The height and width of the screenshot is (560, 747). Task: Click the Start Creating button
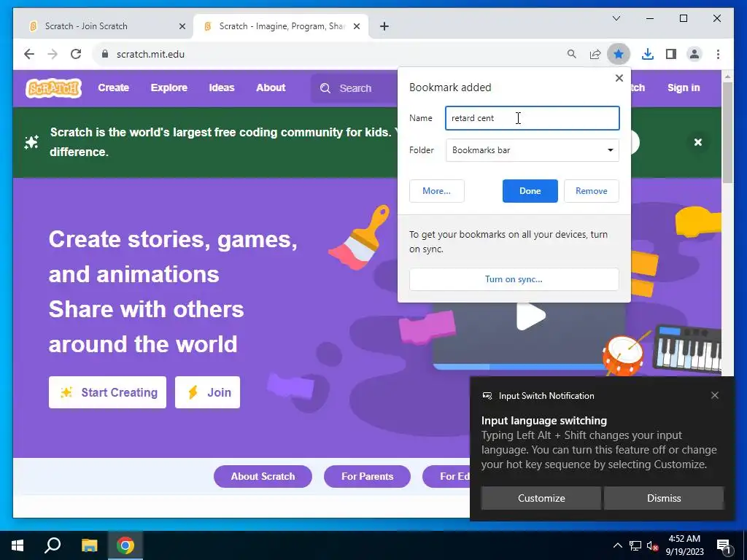point(107,392)
